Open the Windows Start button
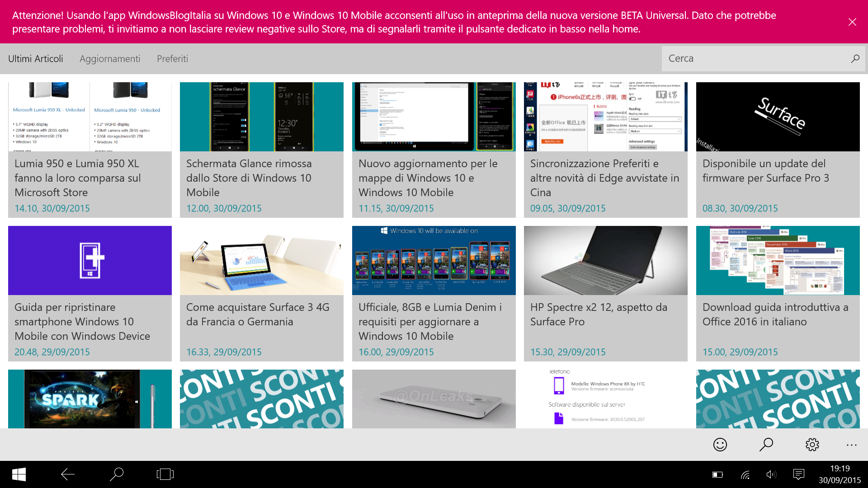868x488 pixels. click(19, 474)
